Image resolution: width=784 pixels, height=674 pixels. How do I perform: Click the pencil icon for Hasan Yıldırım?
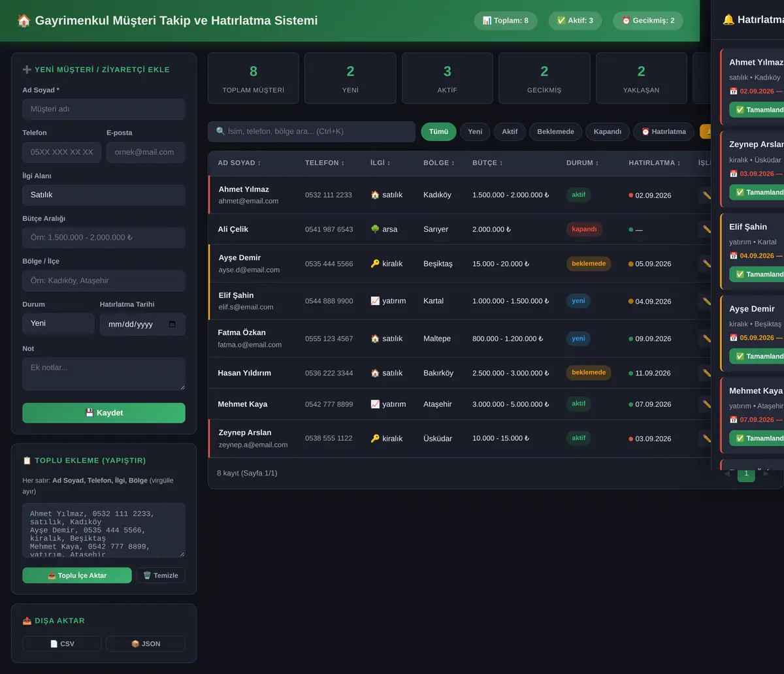pyautogui.click(x=706, y=373)
